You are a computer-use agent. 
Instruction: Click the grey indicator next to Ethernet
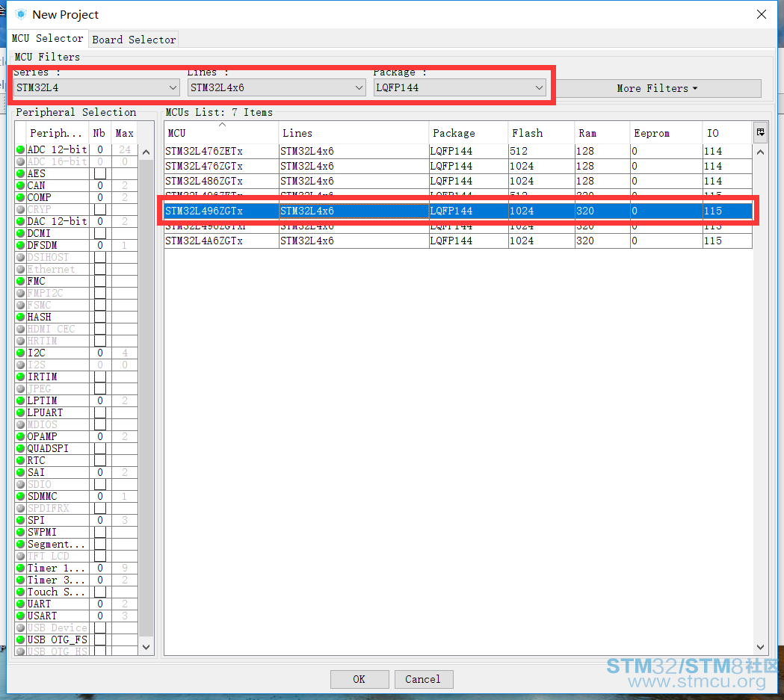20,269
